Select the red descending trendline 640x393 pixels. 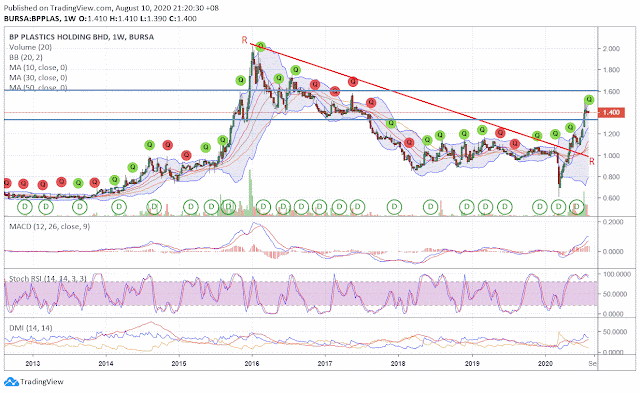(x=420, y=100)
